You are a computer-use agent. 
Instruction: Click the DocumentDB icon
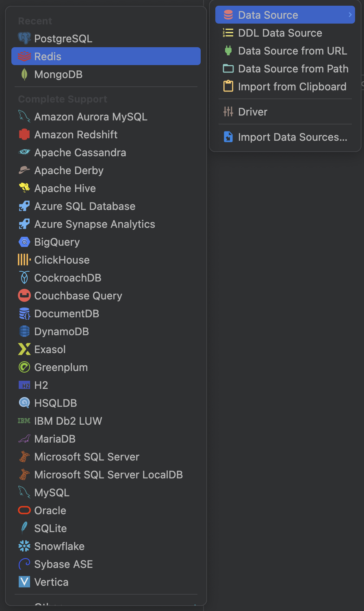(x=24, y=314)
